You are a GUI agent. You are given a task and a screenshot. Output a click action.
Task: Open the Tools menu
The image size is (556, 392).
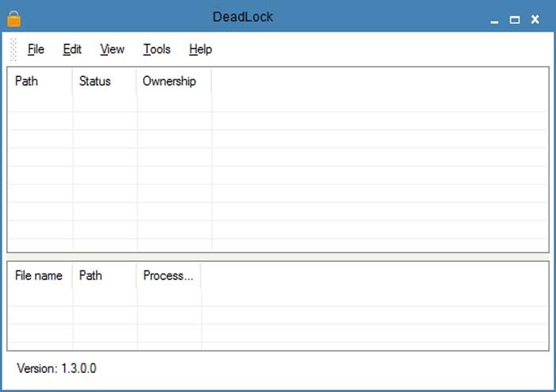pyautogui.click(x=156, y=49)
